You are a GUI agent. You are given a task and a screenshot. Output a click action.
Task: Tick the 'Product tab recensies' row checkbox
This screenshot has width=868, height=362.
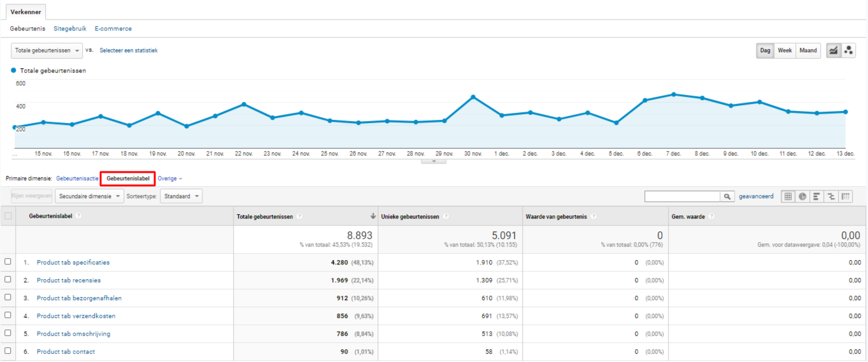click(8, 280)
